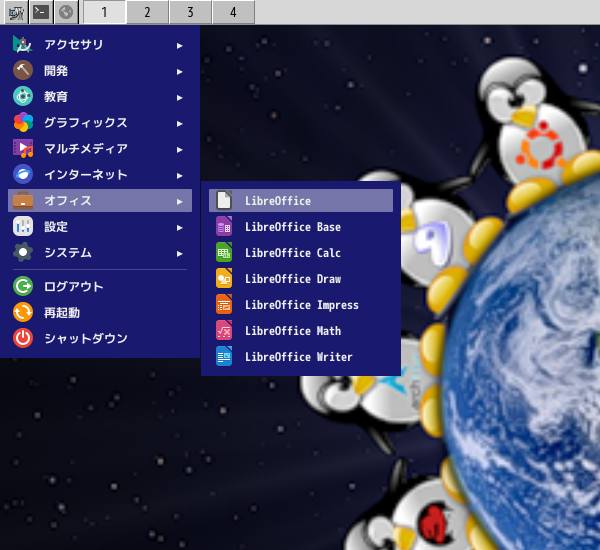Image resolution: width=600 pixels, height=550 pixels.
Task: Open the 開発 menu entry
Action: click(x=99, y=71)
